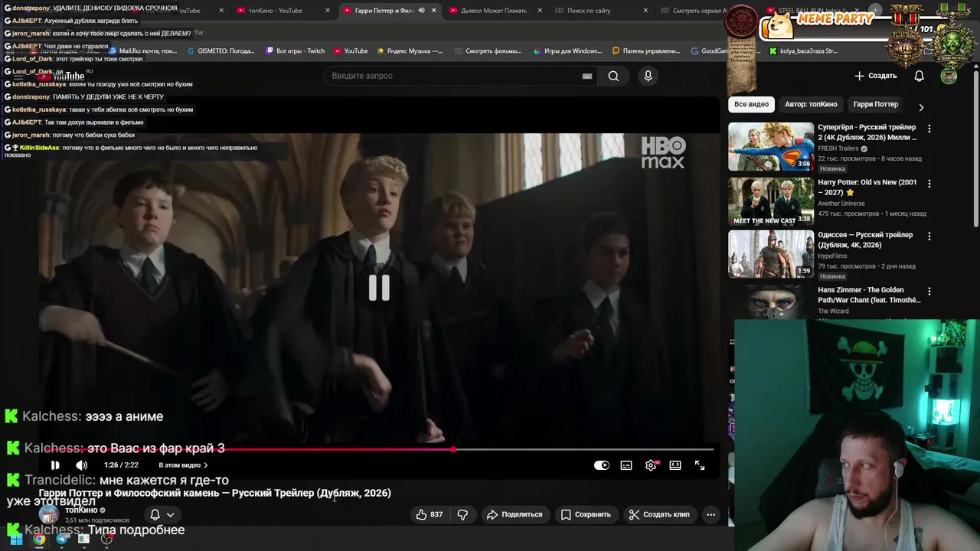Click the 'Harry Potter: Old vs New' title text
The height and width of the screenshot is (551, 980).
pos(867,187)
